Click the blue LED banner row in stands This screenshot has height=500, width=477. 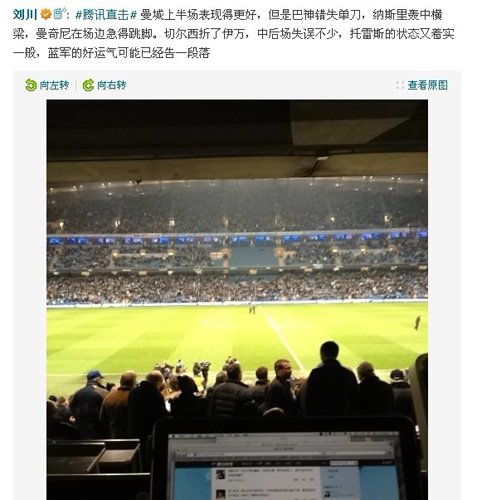[237, 239]
